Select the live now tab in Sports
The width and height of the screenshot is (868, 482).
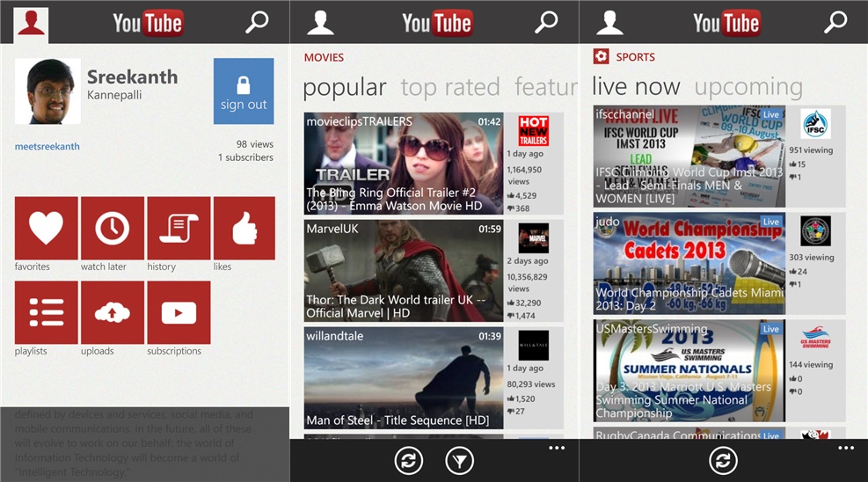pyautogui.click(x=636, y=86)
